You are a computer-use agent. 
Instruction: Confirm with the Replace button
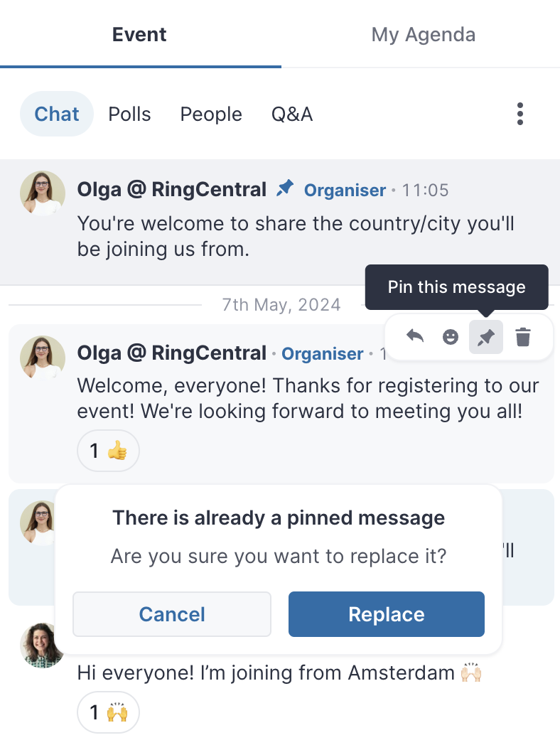click(x=387, y=614)
